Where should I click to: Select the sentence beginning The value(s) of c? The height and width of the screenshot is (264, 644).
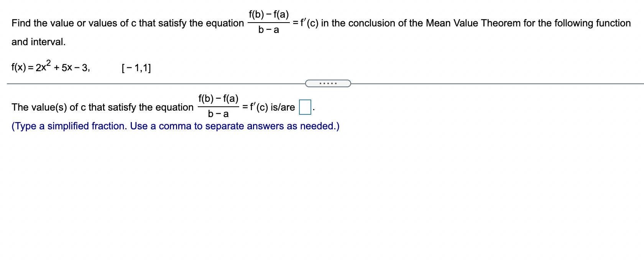pos(102,107)
